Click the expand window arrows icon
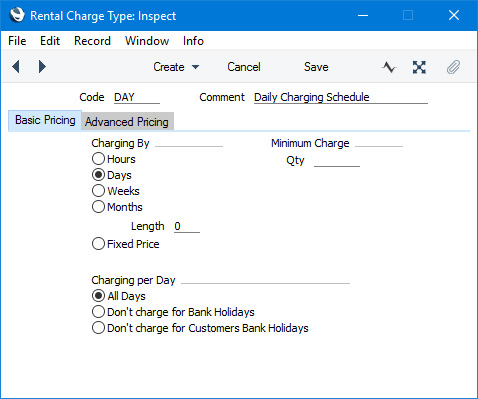478x399 pixels. [x=419, y=67]
